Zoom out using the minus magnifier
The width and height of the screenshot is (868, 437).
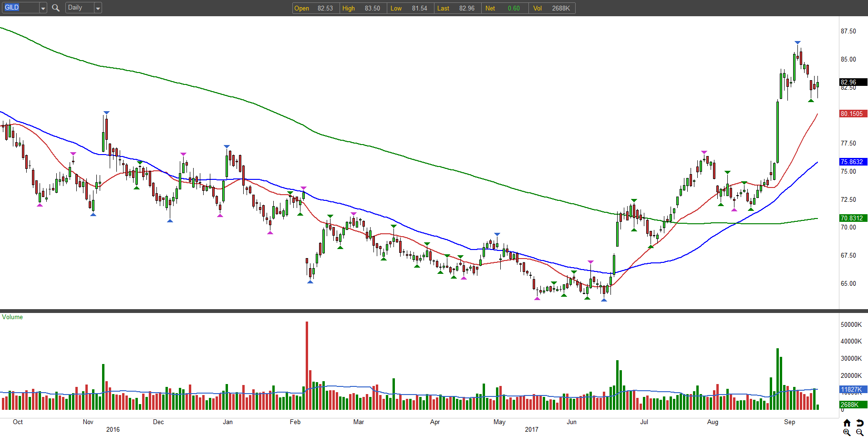coord(859,432)
